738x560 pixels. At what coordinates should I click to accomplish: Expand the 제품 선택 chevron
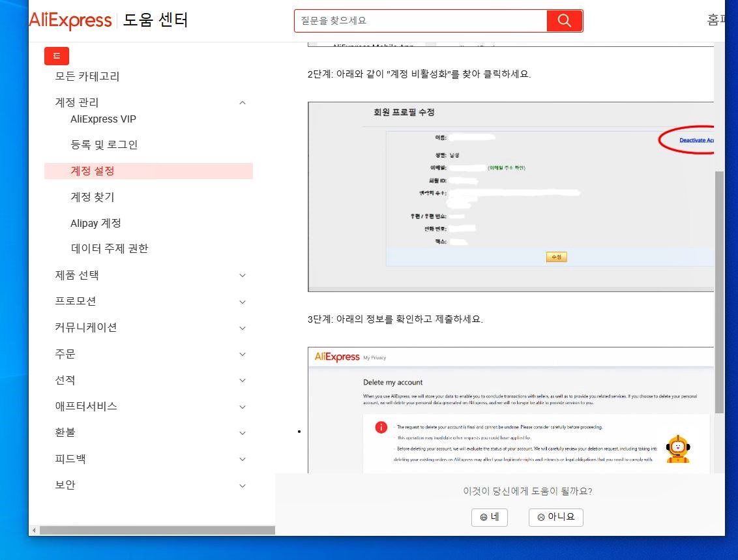pyautogui.click(x=243, y=275)
